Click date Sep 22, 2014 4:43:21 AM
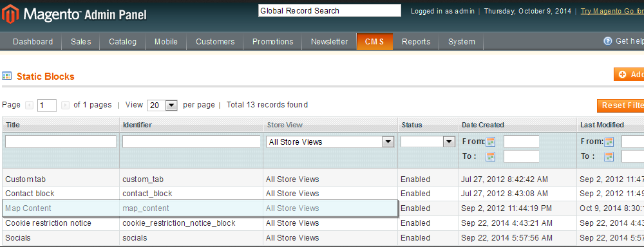644x247 pixels. coord(506,223)
